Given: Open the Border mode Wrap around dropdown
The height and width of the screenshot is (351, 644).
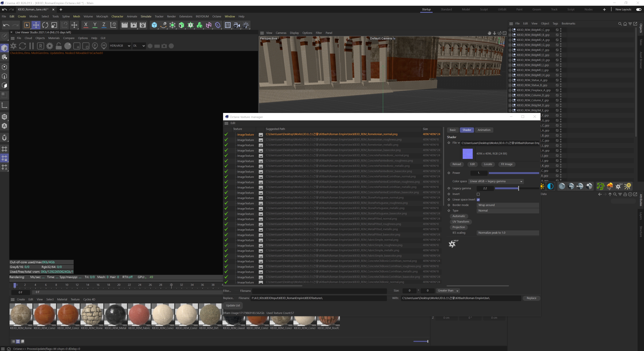Looking at the screenshot, I should (508, 205).
